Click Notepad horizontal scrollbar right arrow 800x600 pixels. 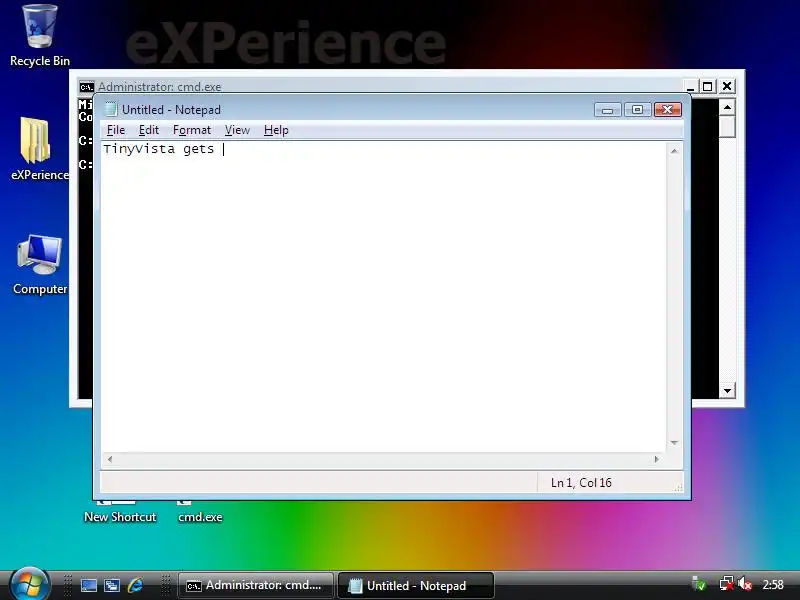(657, 459)
